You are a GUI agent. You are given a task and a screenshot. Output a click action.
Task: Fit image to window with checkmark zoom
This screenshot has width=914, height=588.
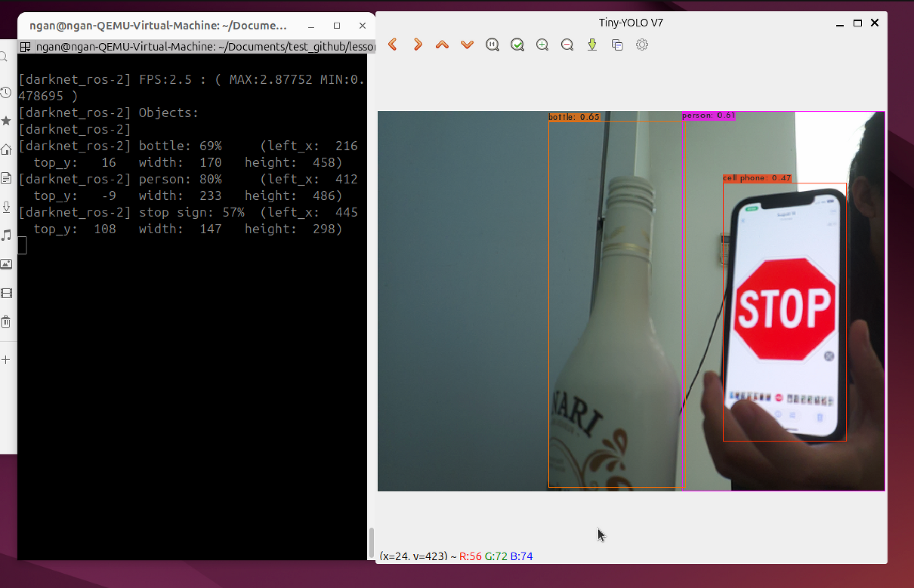coord(517,45)
